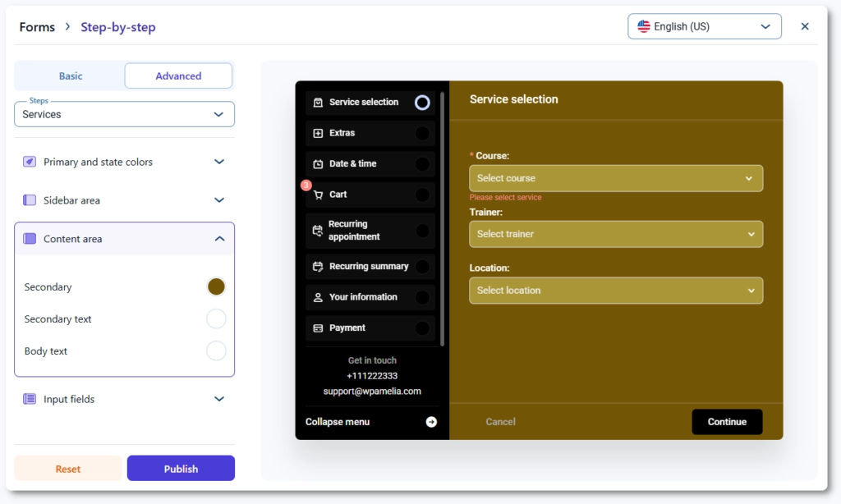Switch to the Advanced customization mode
The image size is (841, 504).
click(x=178, y=76)
